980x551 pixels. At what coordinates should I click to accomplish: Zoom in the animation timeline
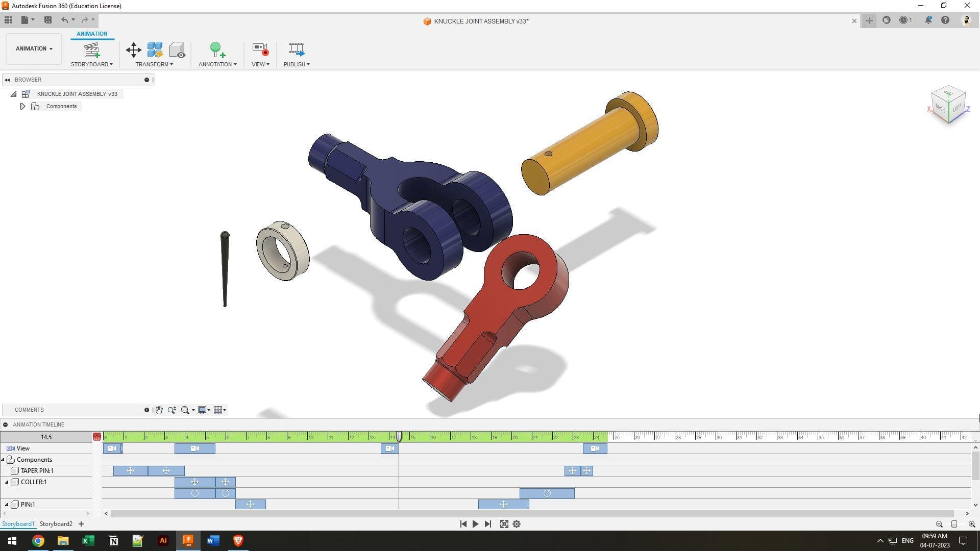point(972,524)
